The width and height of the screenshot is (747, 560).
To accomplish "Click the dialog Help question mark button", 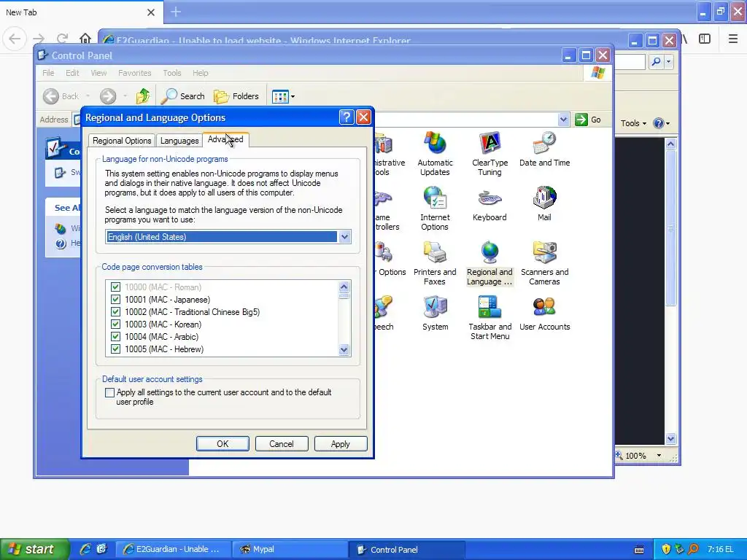I will coord(347,117).
